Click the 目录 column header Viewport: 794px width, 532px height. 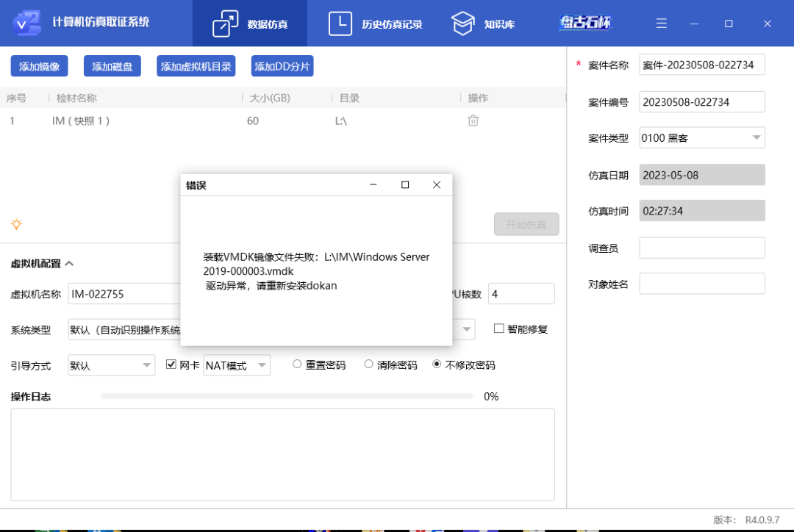click(349, 98)
